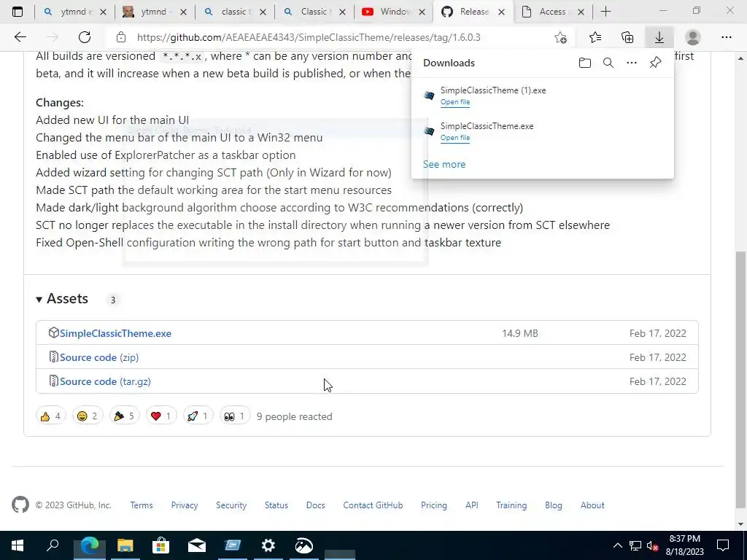Open the notification center

pyautogui.click(x=723, y=545)
